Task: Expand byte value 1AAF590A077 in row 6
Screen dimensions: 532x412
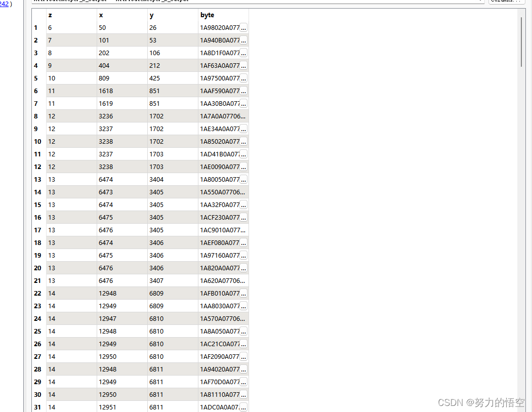Action: tap(243, 91)
